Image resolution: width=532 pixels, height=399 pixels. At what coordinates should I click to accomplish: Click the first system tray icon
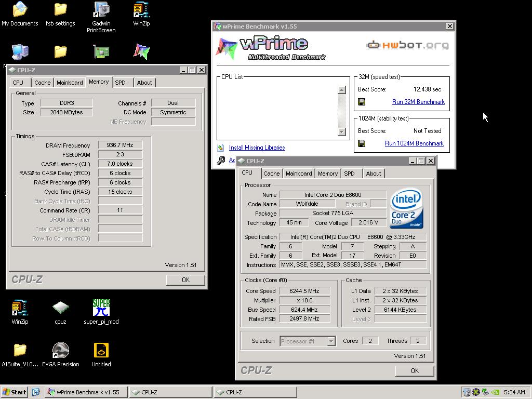click(x=467, y=392)
